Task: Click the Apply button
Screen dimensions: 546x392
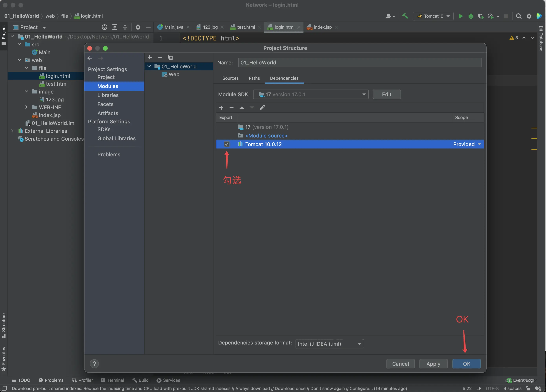Action: click(x=433, y=364)
